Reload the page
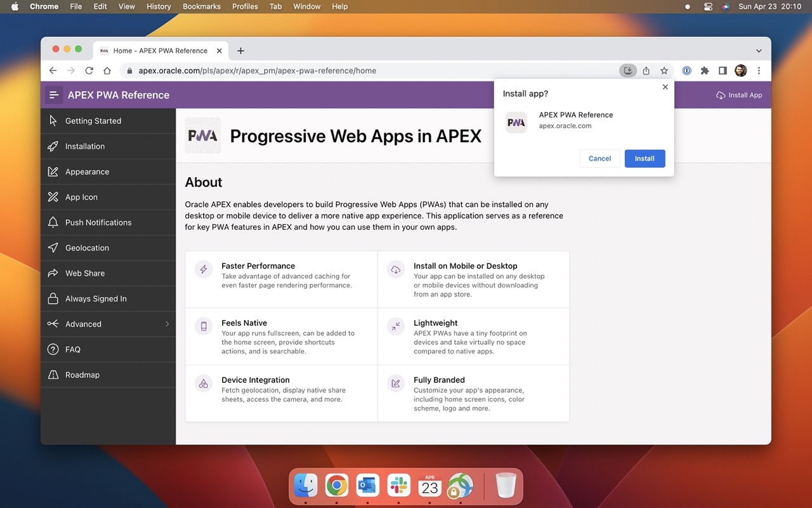This screenshot has height=508, width=812. (89, 70)
